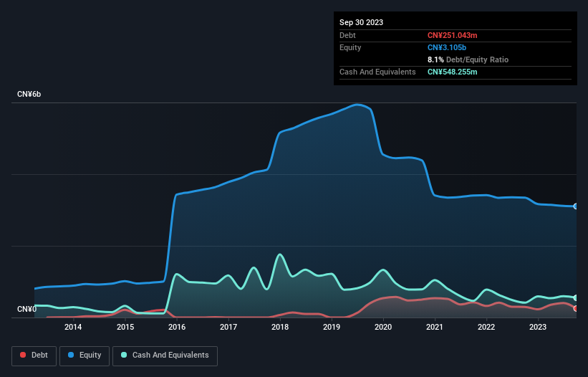This screenshot has height=377, width=588.
Task: Click the CN¥251.043m debt value
Action: pos(452,35)
